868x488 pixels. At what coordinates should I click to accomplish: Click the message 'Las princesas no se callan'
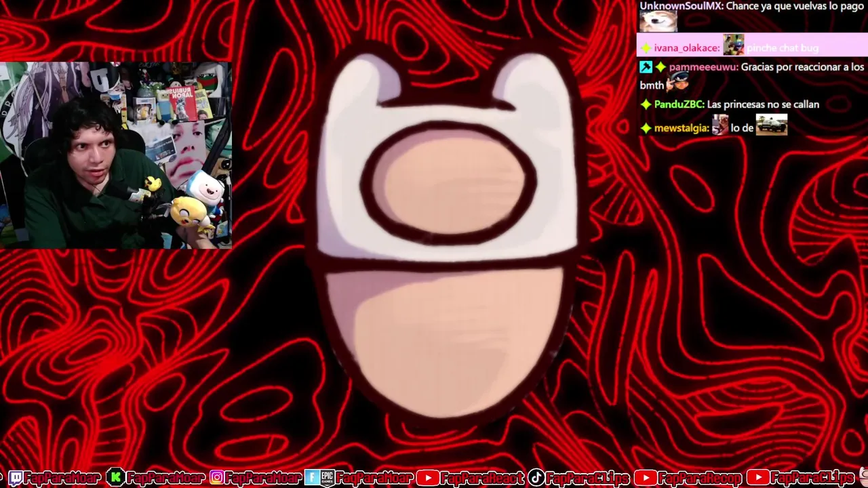763,105
